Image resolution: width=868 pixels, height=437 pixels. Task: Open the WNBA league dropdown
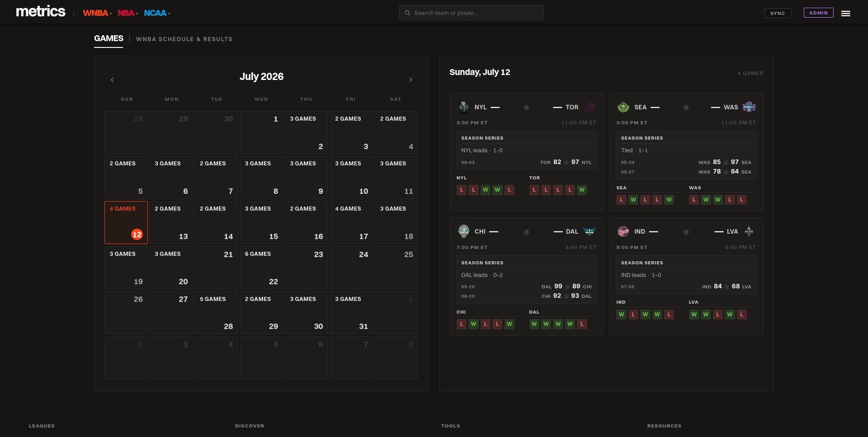point(97,13)
